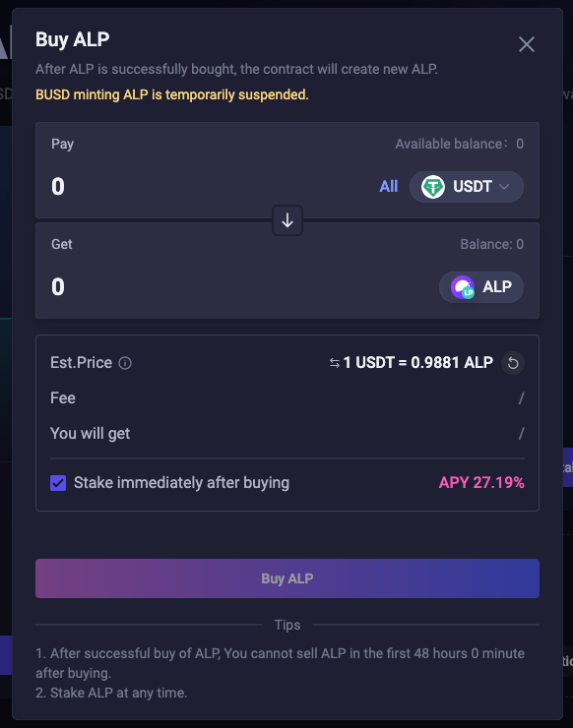Click the APY 27.19% label
573x728 pixels.
(481, 483)
